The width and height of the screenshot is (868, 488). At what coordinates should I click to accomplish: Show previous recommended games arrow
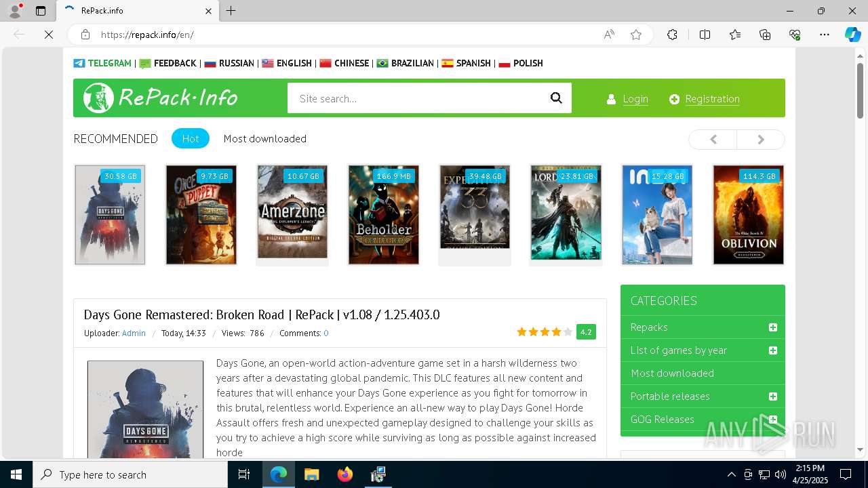[x=713, y=139]
